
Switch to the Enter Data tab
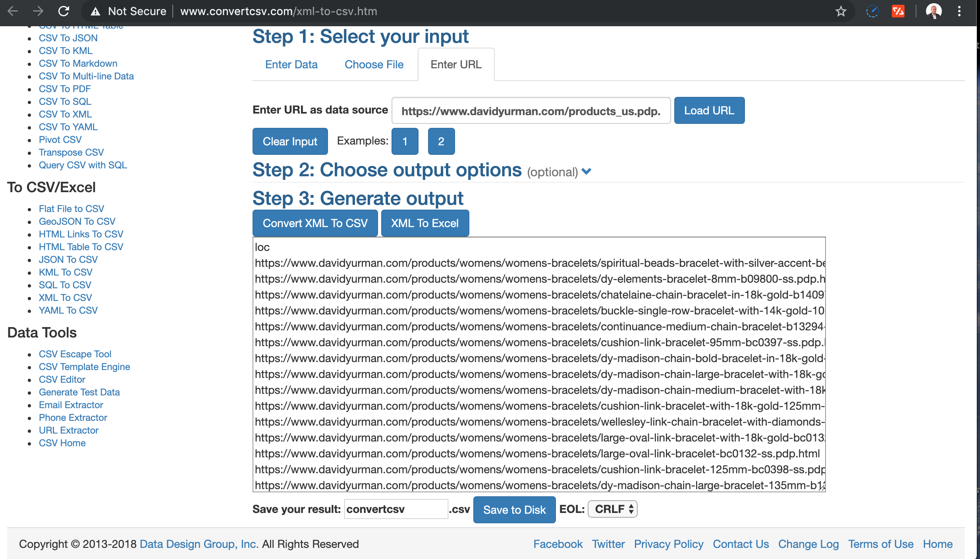click(291, 64)
